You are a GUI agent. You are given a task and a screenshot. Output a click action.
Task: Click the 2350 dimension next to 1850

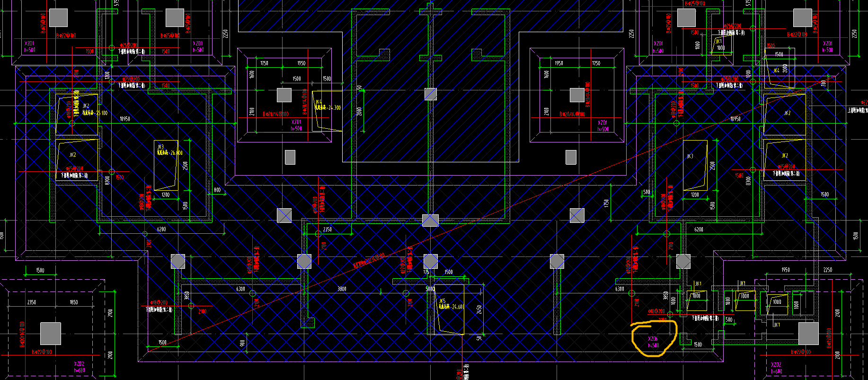pyautogui.click(x=32, y=302)
